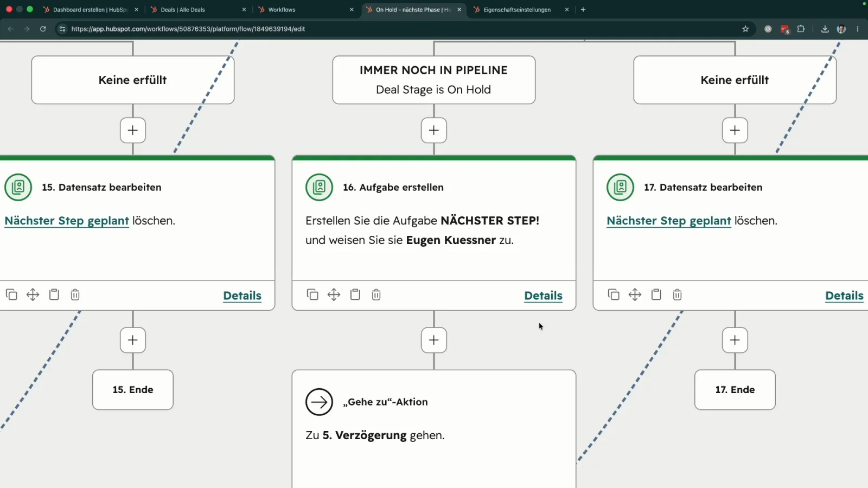Click the record icon of action 15
Viewport: 868px width, 488px height.
pyautogui.click(x=18, y=187)
